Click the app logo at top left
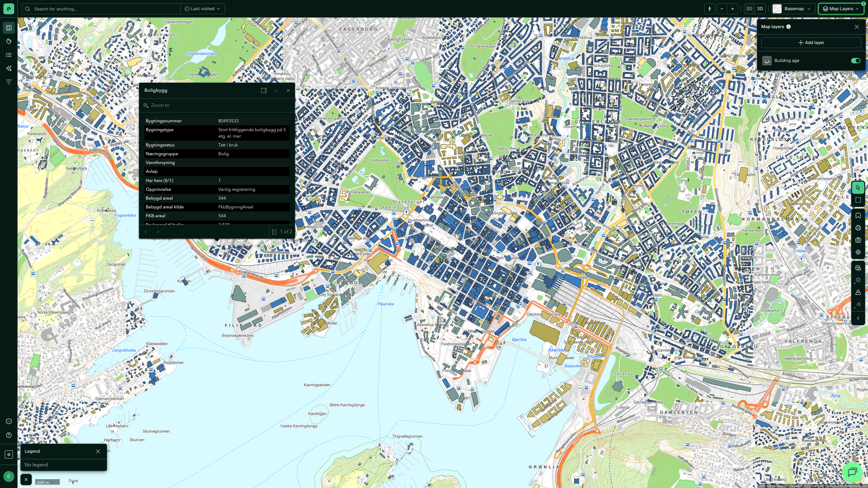The height and width of the screenshot is (488, 868). [9, 9]
